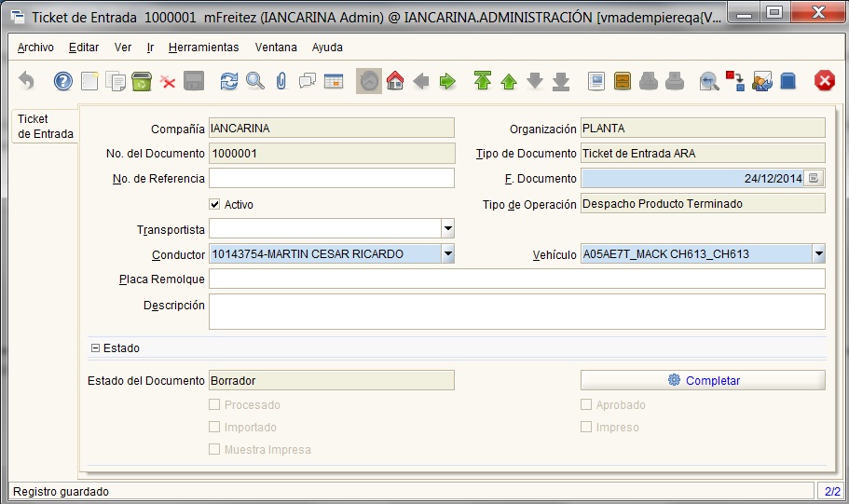Click the Completar button

point(703,380)
